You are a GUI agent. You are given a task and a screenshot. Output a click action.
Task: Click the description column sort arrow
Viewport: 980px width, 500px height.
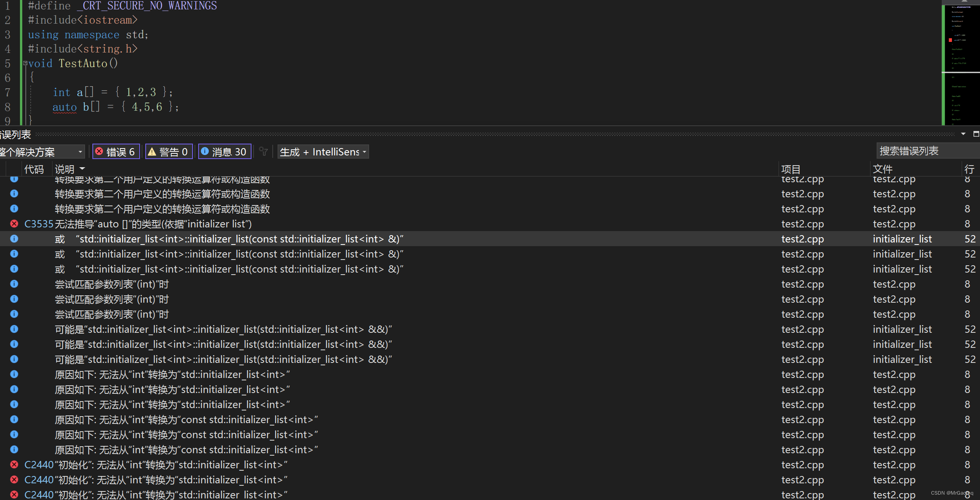coord(82,168)
